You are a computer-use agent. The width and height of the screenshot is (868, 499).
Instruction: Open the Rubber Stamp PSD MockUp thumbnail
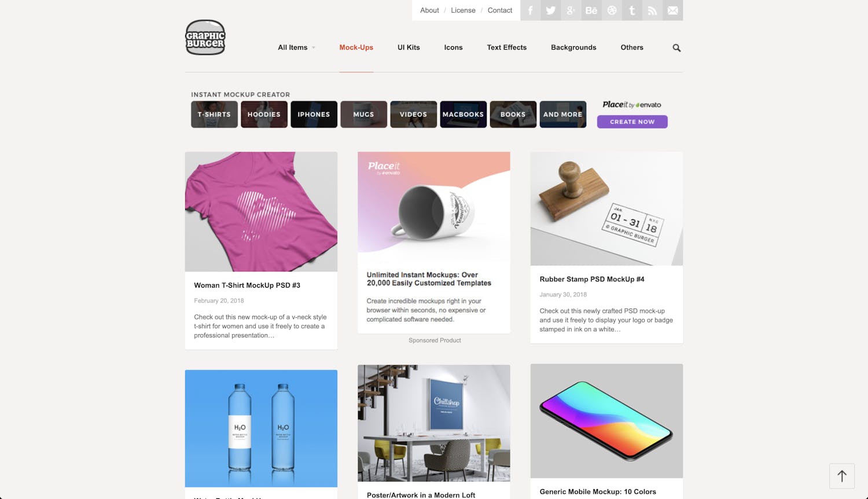point(606,208)
